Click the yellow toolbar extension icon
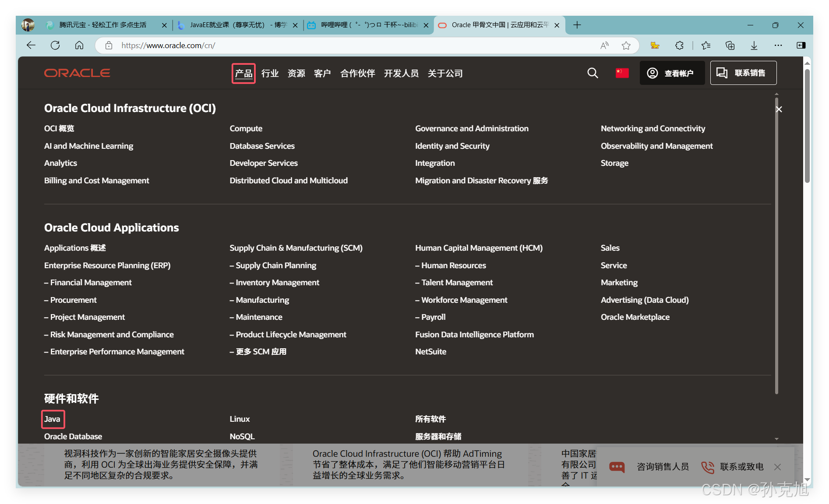 point(655,45)
